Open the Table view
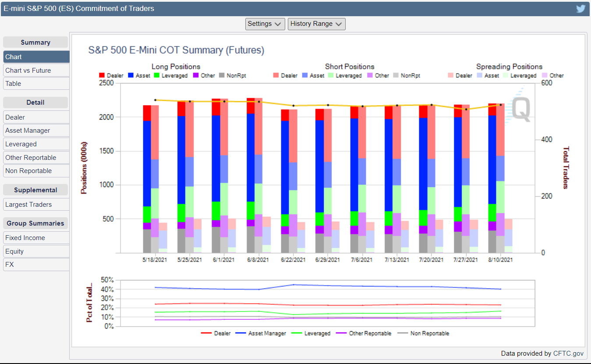Screen dimensions: 591x364 tap(36, 83)
